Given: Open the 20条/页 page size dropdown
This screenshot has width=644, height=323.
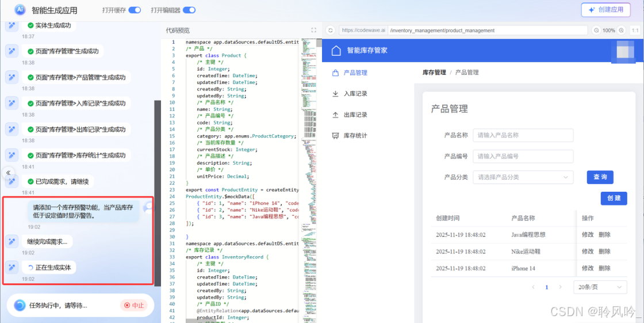Looking at the screenshot, I should point(600,287).
